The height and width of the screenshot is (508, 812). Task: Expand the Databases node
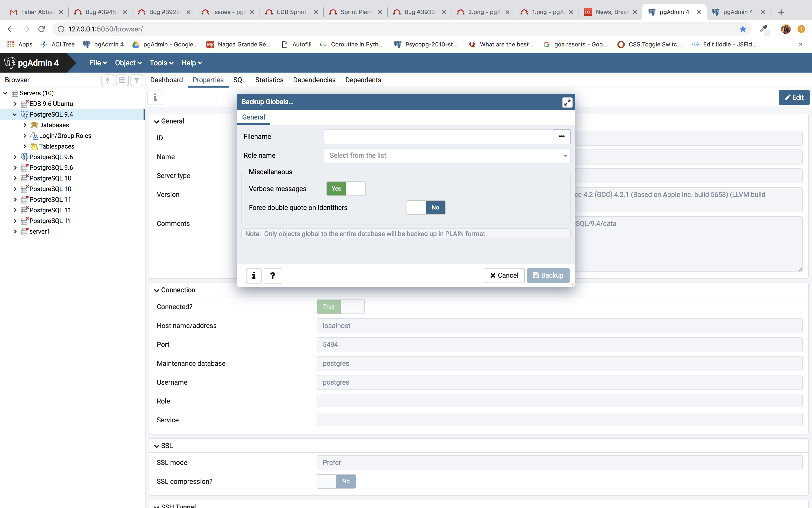[24, 125]
